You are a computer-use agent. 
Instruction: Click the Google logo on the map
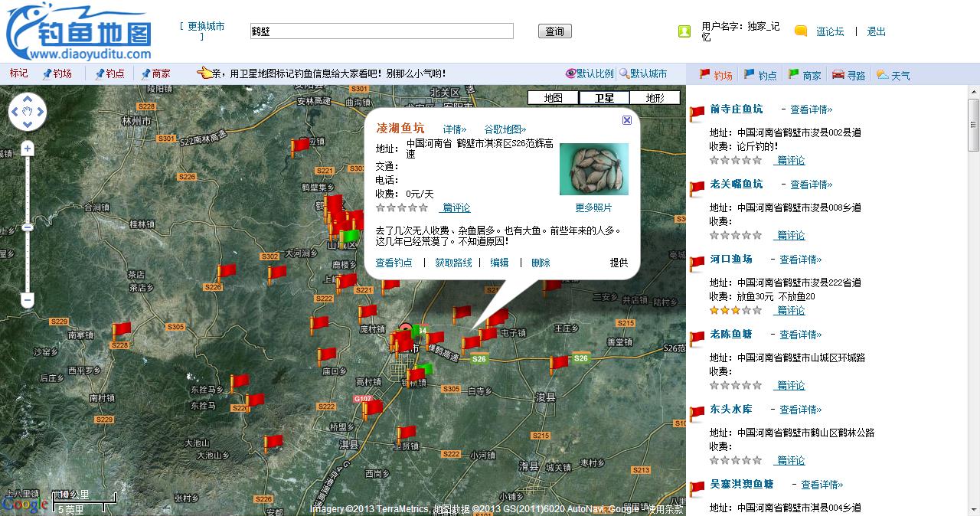(x=24, y=505)
